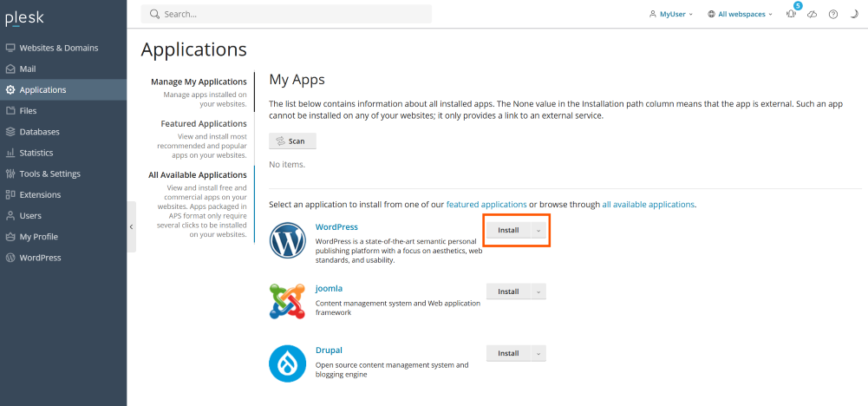Screen dimensions: 868x406
Task: Collapse the left sidebar with the arrow handle
Action: tap(131, 226)
